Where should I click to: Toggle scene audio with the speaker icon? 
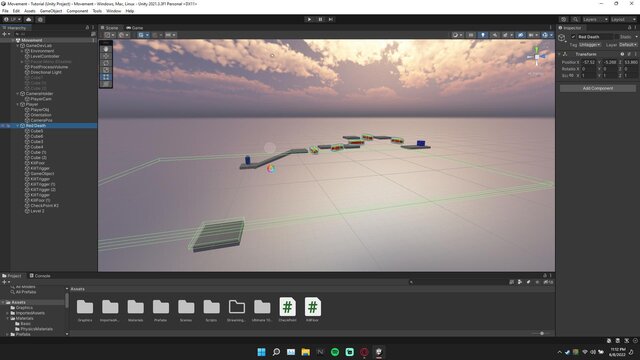(495, 35)
